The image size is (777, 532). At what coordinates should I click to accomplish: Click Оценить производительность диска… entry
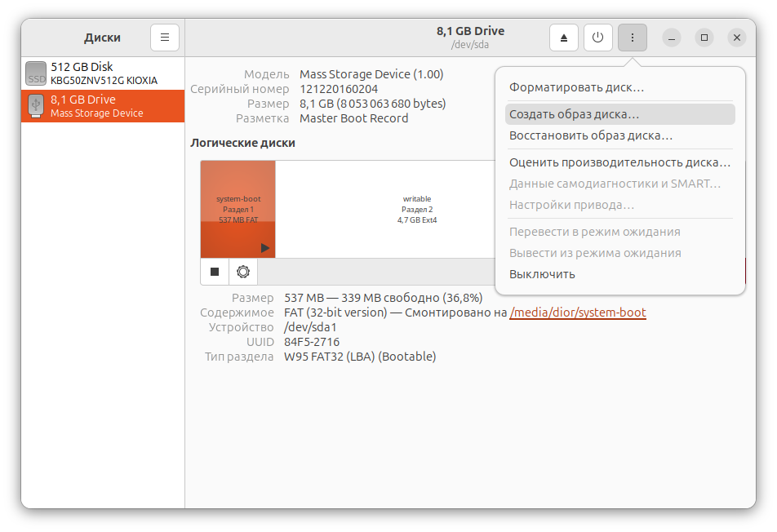click(x=619, y=162)
